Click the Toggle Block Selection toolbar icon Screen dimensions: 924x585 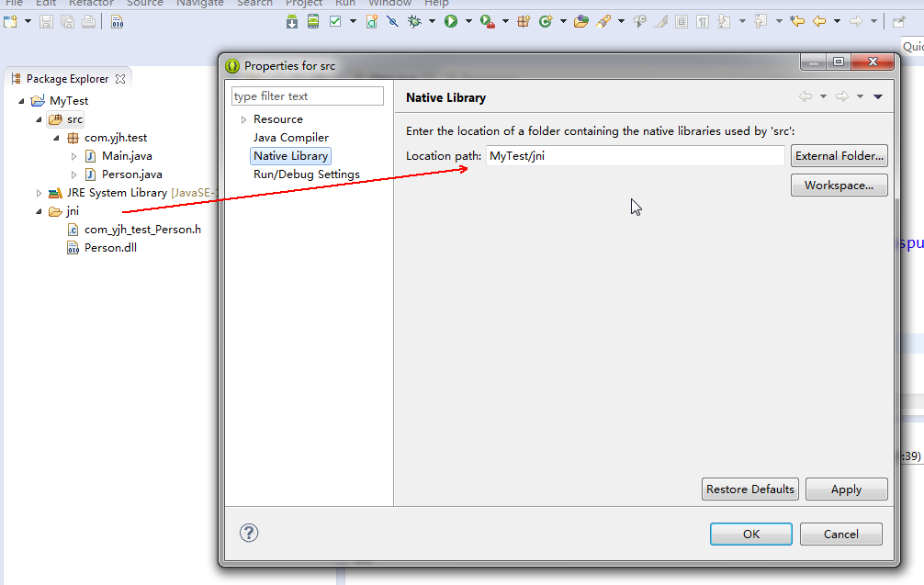tap(682, 22)
